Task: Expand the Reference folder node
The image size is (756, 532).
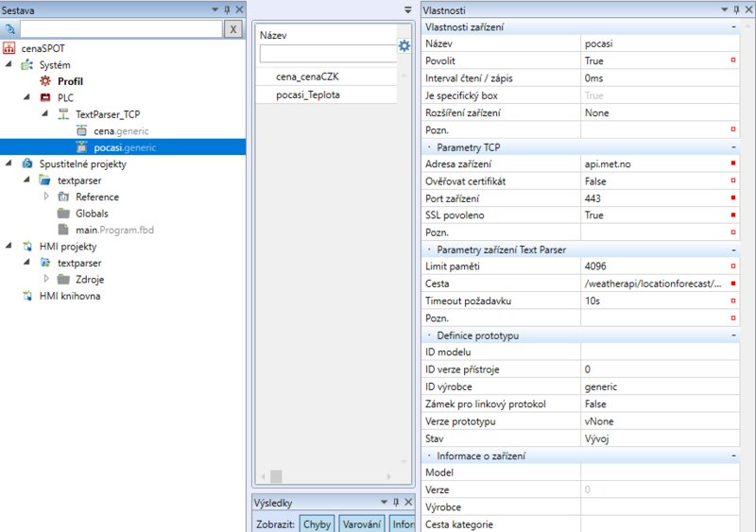Action: click(x=46, y=197)
